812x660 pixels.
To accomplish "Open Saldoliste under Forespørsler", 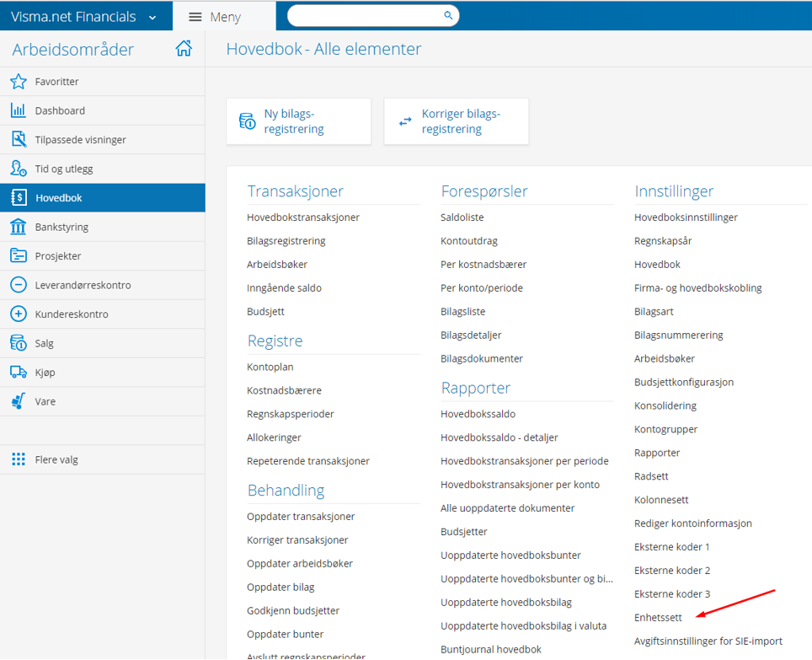I will coord(462,217).
